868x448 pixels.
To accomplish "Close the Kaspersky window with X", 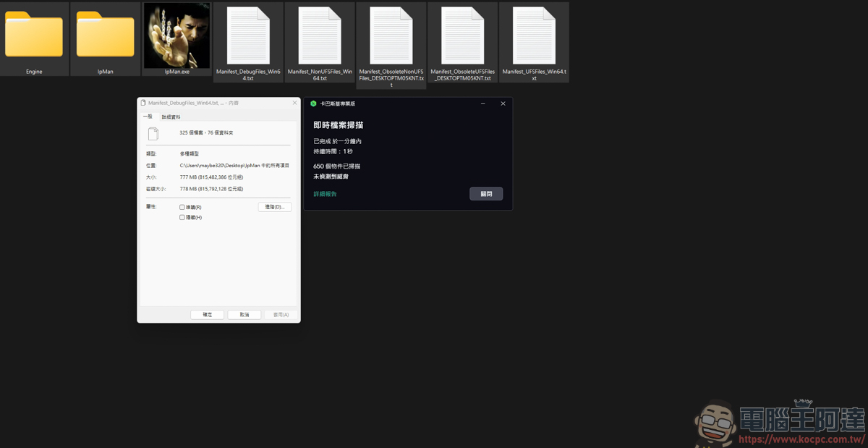I will tap(503, 103).
